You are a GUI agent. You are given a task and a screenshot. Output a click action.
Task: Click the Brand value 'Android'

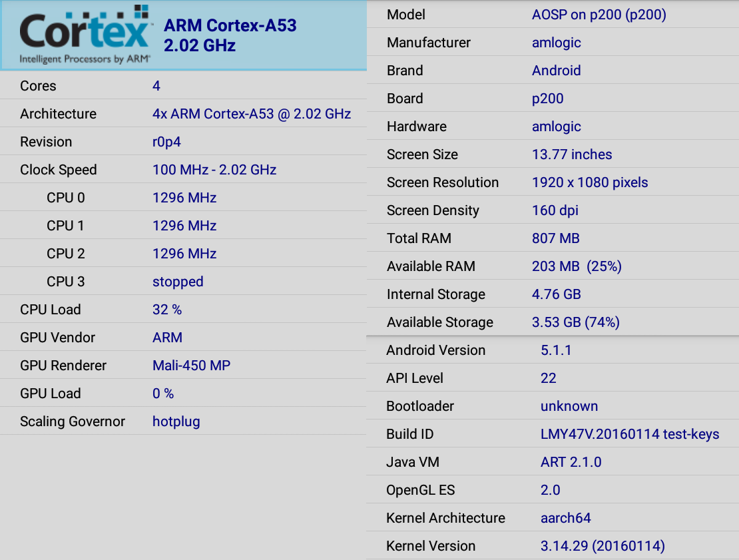556,71
